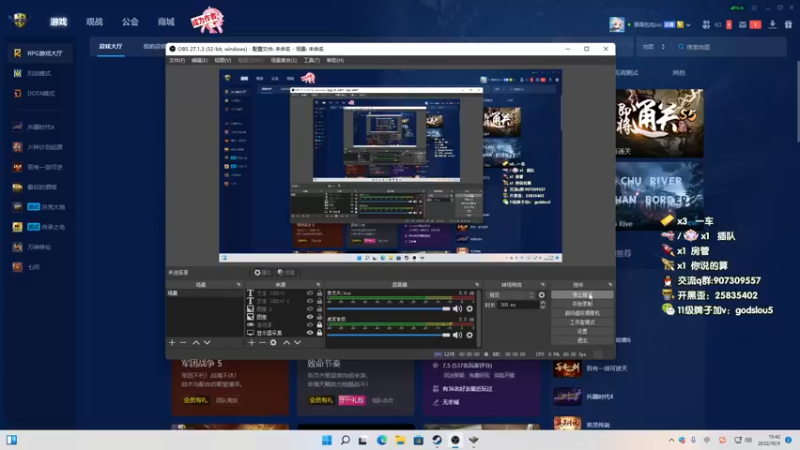
Task: Open 麦克风/Aux audio settings gear
Action: point(469,309)
